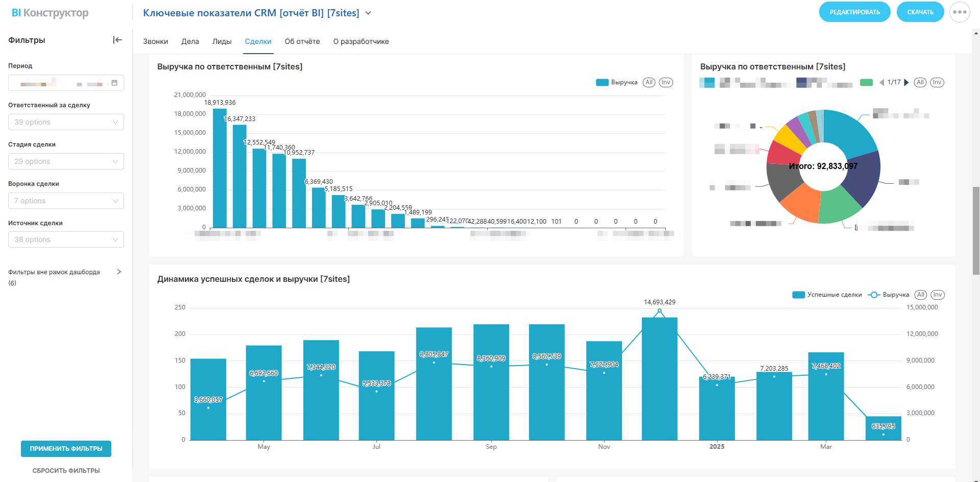The image size is (980, 482).
Task: Click green legend color swatch in pie chart
Action: click(x=866, y=82)
